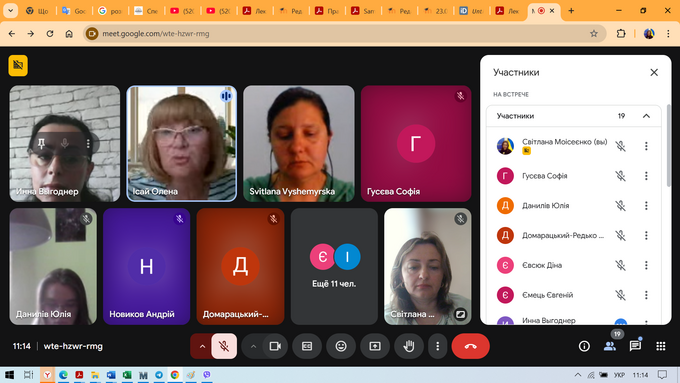Start screen presentation with present icon
The height and width of the screenshot is (383, 680).
point(375,346)
